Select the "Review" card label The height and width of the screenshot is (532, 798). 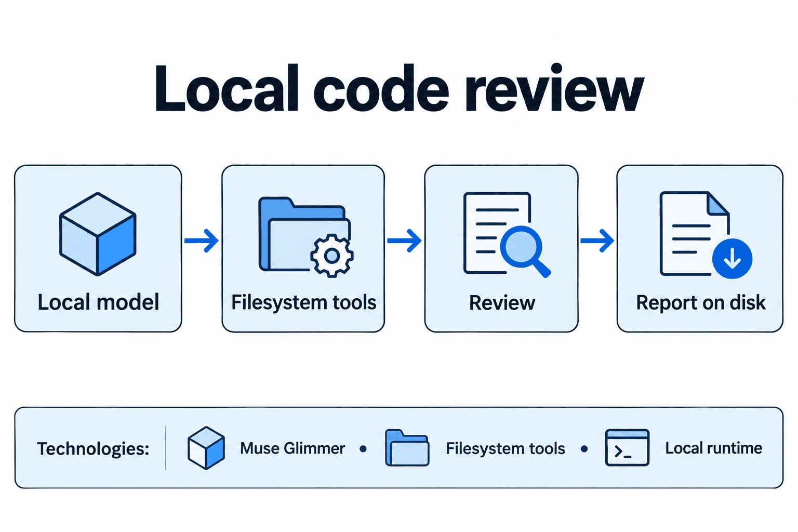click(x=502, y=303)
